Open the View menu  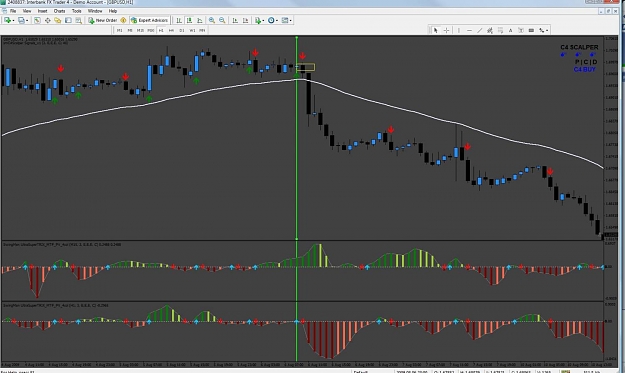click(x=27, y=11)
